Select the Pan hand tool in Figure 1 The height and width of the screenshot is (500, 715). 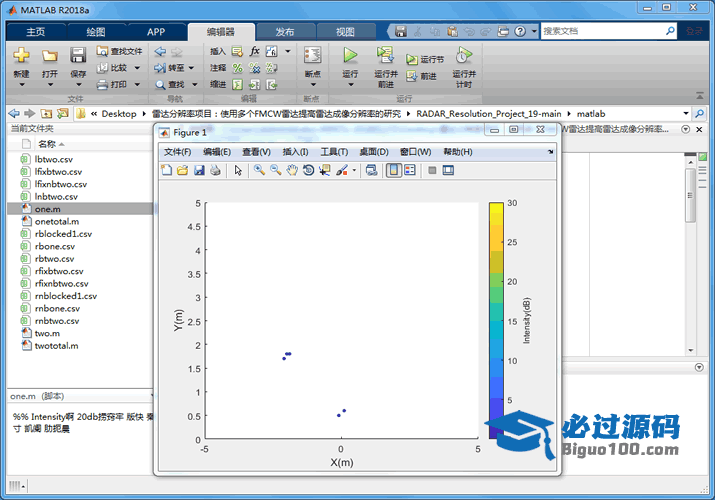[x=292, y=170]
